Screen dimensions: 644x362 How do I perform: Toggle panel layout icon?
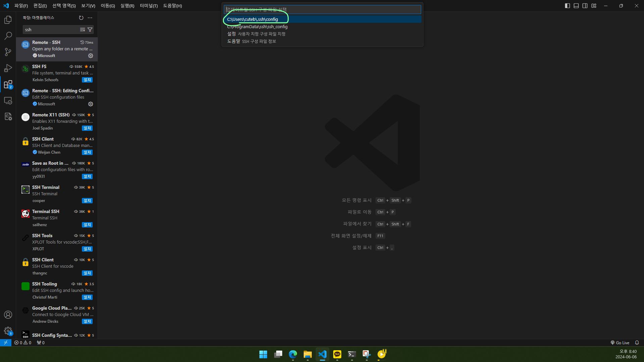click(x=576, y=6)
